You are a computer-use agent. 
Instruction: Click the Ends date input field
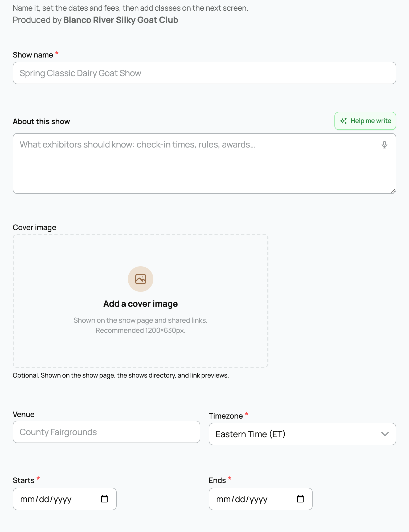pyautogui.click(x=261, y=499)
